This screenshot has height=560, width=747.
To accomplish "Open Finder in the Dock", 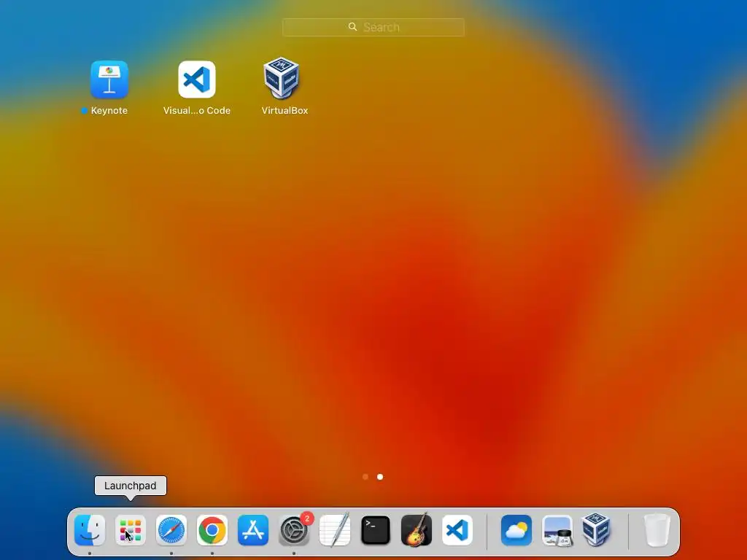I will [x=90, y=530].
